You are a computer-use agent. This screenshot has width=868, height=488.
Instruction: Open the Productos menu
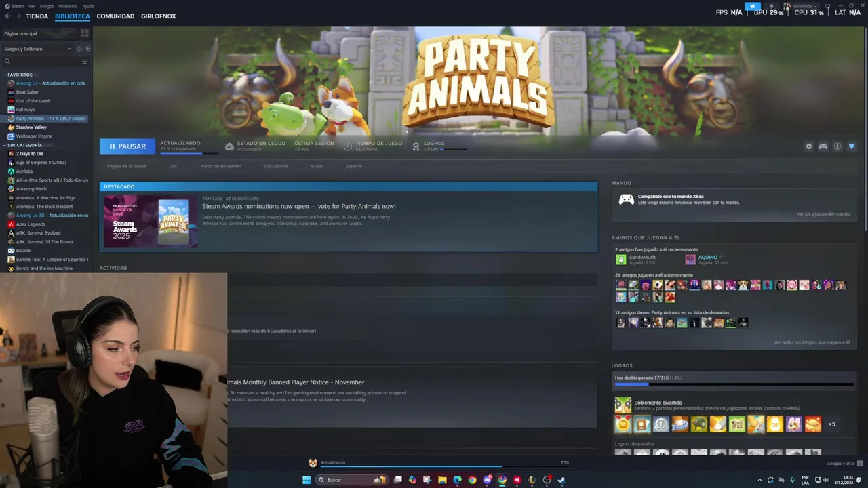coord(68,6)
